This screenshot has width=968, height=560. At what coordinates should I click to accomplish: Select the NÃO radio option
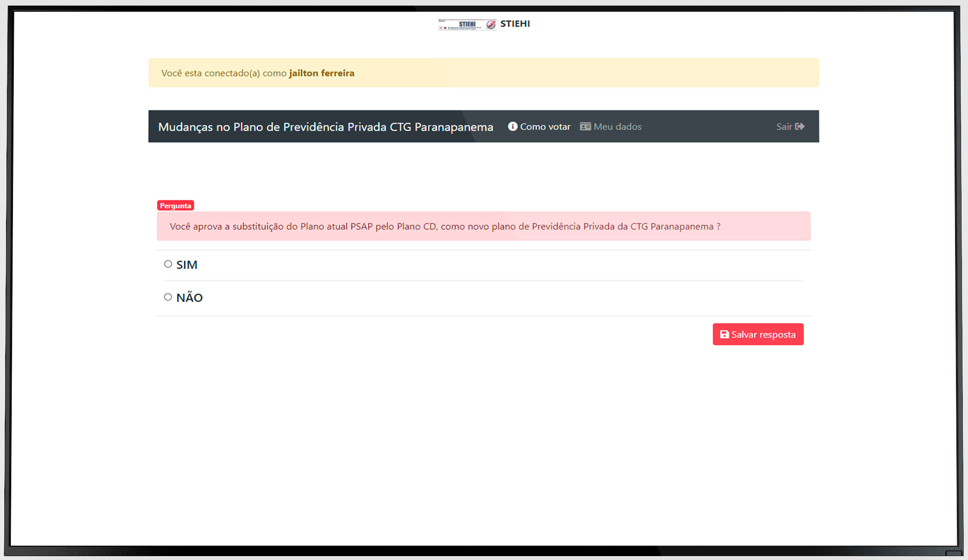pos(168,297)
